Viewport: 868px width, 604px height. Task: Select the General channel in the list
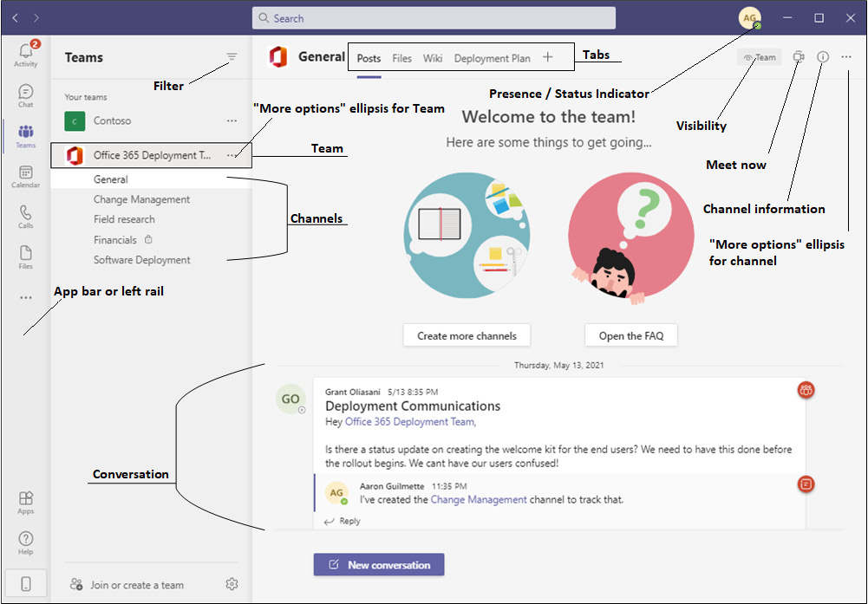coord(151,179)
